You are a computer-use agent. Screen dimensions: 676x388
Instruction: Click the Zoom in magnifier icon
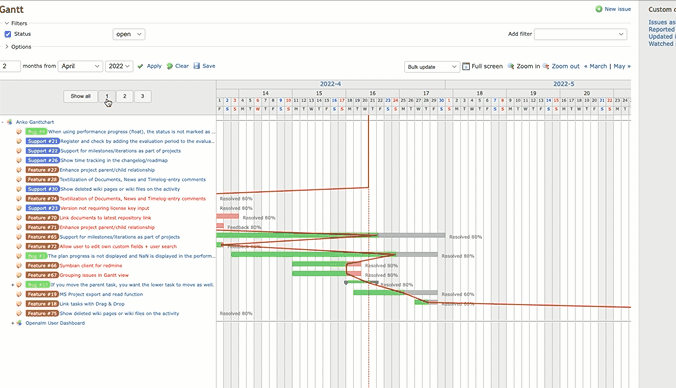tap(511, 66)
